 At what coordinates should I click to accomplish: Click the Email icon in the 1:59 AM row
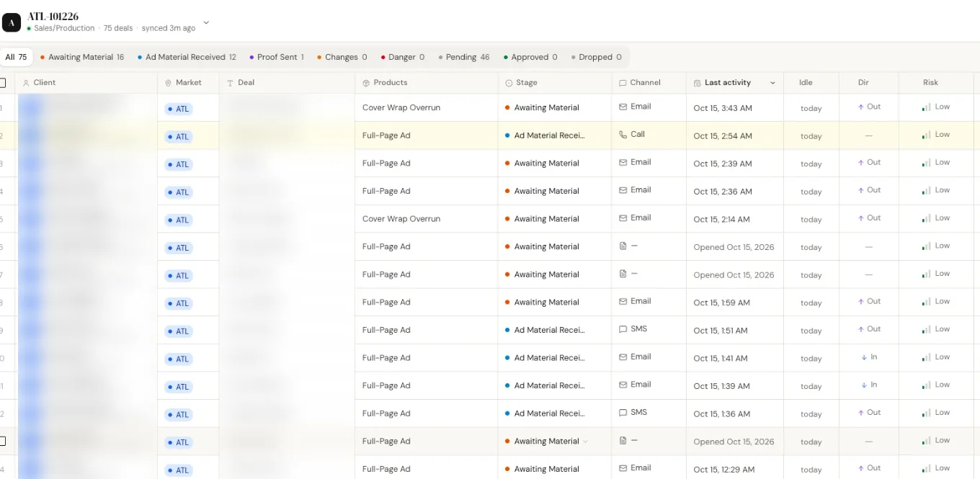pyautogui.click(x=623, y=301)
